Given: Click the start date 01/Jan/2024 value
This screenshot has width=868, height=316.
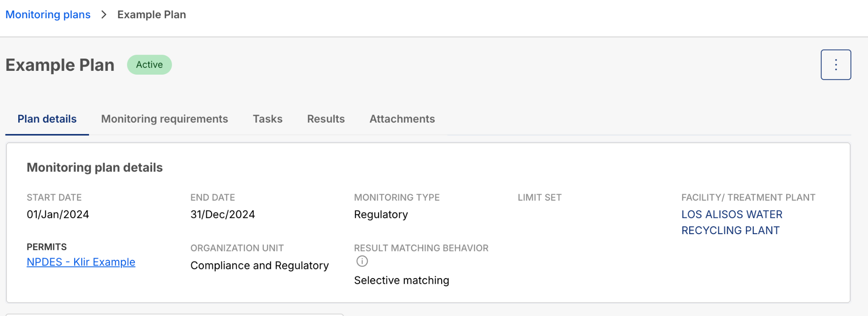Looking at the screenshot, I should click(x=58, y=215).
